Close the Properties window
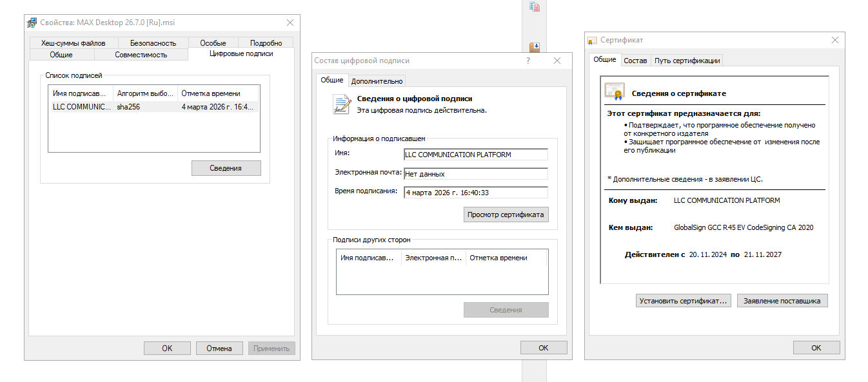Screen dimensions: 868x382 pyautogui.click(x=290, y=23)
